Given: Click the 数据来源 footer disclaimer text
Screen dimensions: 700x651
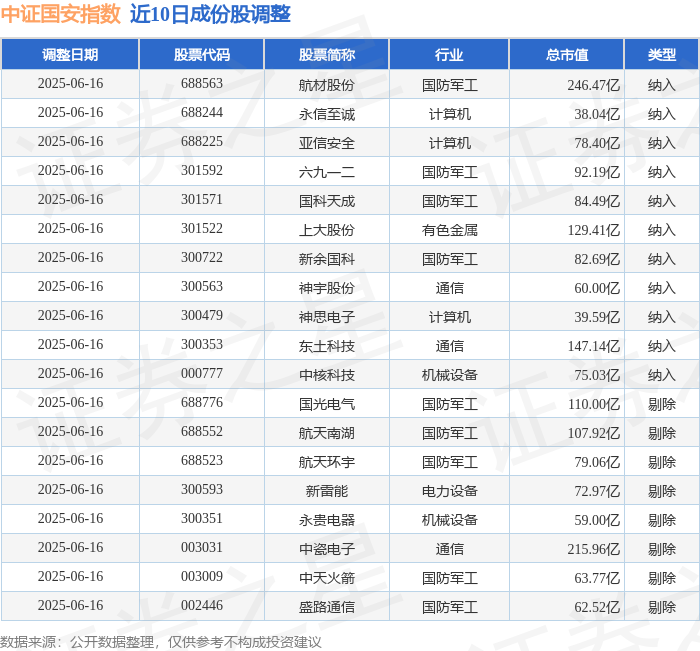Looking at the screenshot, I should pos(161,642).
